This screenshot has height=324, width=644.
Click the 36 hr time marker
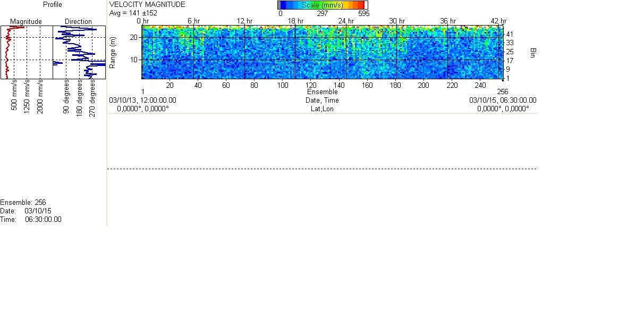[448, 21]
